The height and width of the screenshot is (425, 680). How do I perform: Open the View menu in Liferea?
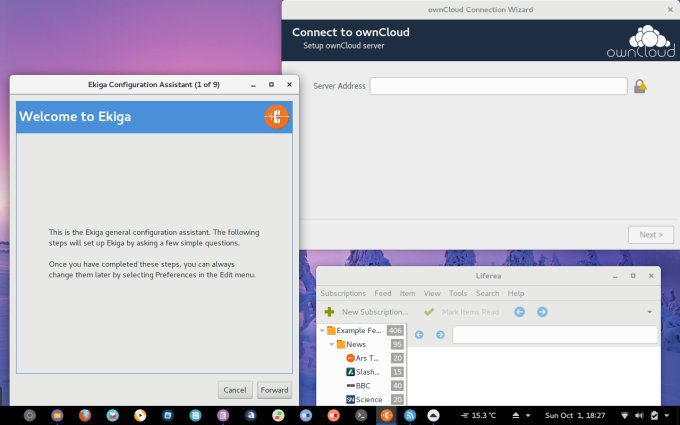[x=432, y=293]
